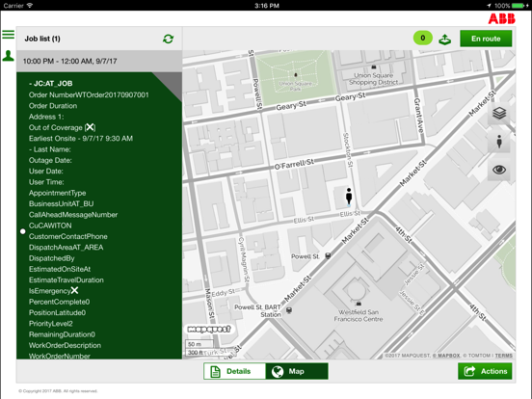Switch to the Map tab
This screenshot has width=532, height=399.
pyautogui.click(x=297, y=371)
